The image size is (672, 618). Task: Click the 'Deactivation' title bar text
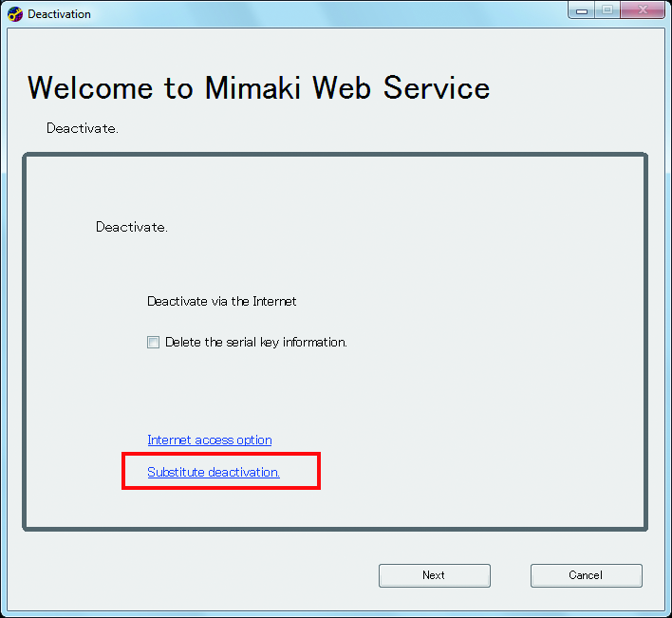coord(59,14)
